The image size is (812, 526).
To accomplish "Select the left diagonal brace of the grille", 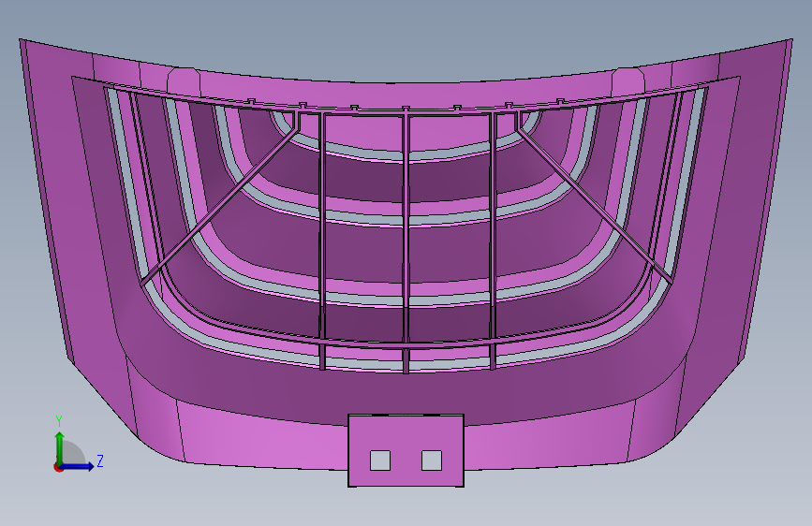I will pyautogui.click(x=219, y=206).
